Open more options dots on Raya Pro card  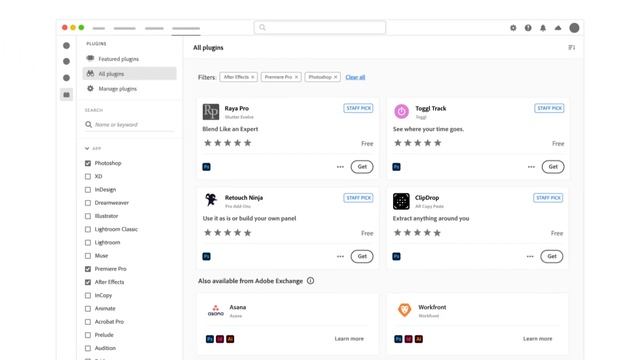coord(340,167)
